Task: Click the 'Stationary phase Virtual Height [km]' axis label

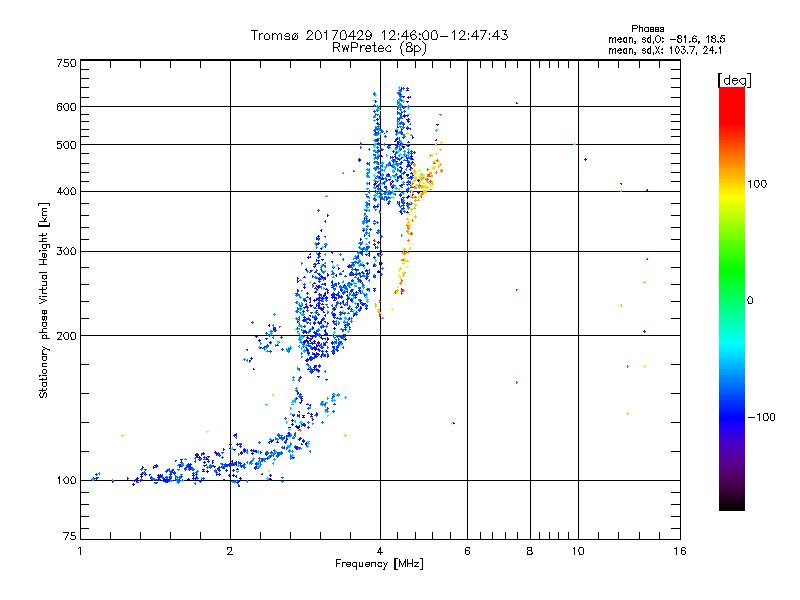Action: click(x=44, y=301)
